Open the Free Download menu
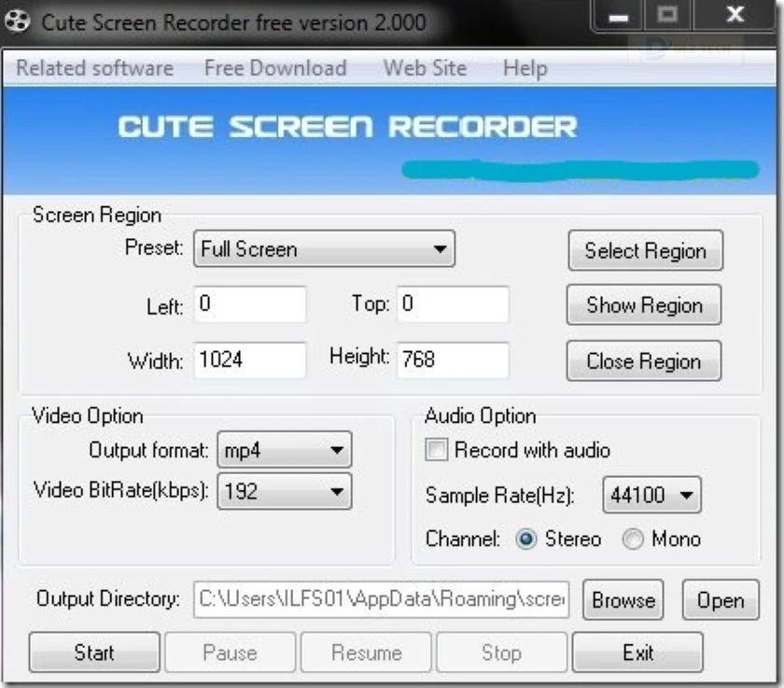The width and height of the screenshot is (784, 688). (x=275, y=68)
